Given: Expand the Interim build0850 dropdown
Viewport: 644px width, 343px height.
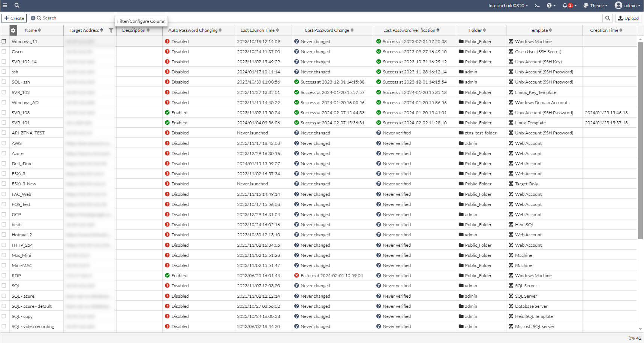Looking at the screenshot, I should (x=508, y=6).
